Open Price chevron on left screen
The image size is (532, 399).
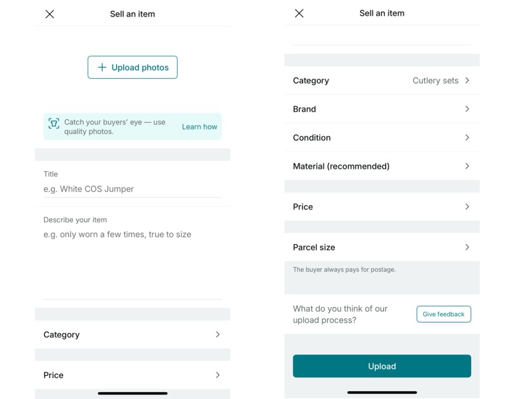(x=218, y=375)
